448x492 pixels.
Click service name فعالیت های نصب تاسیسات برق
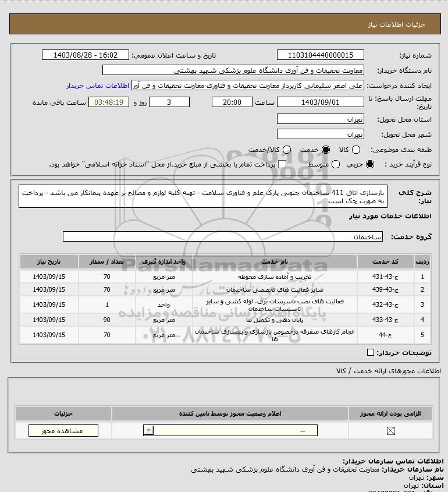(x=275, y=305)
